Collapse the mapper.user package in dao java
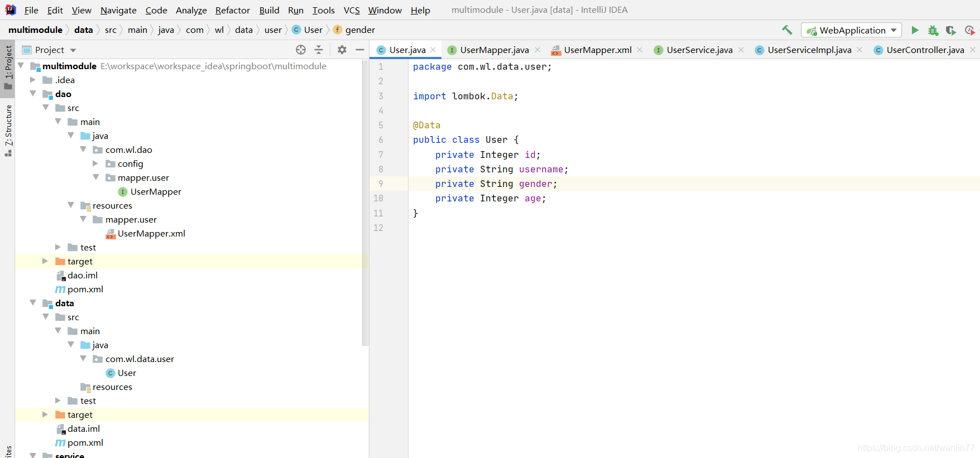The image size is (980, 458). (95, 177)
